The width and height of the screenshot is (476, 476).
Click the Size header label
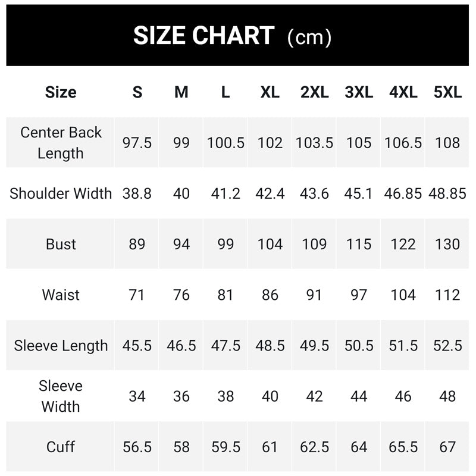[x=61, y=92]
